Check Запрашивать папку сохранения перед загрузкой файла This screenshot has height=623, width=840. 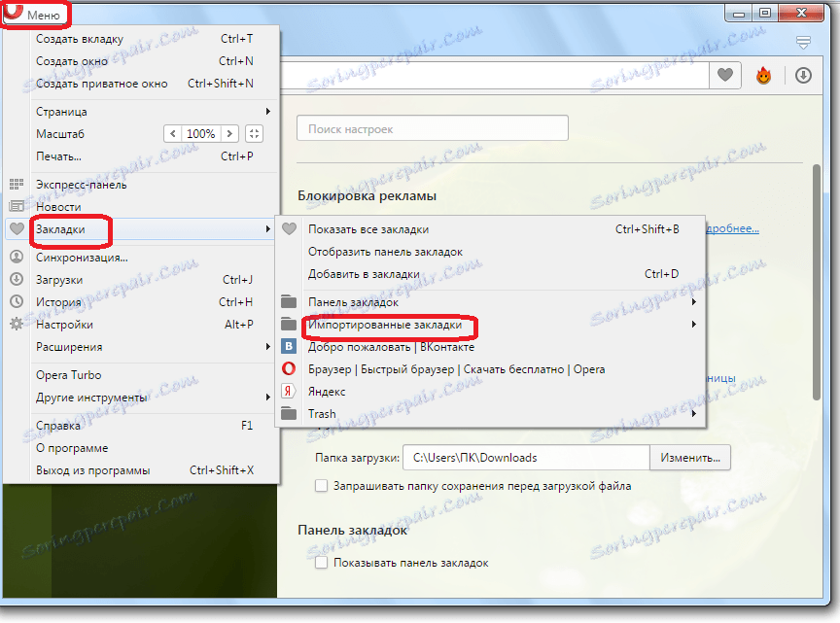click(321, 486)
